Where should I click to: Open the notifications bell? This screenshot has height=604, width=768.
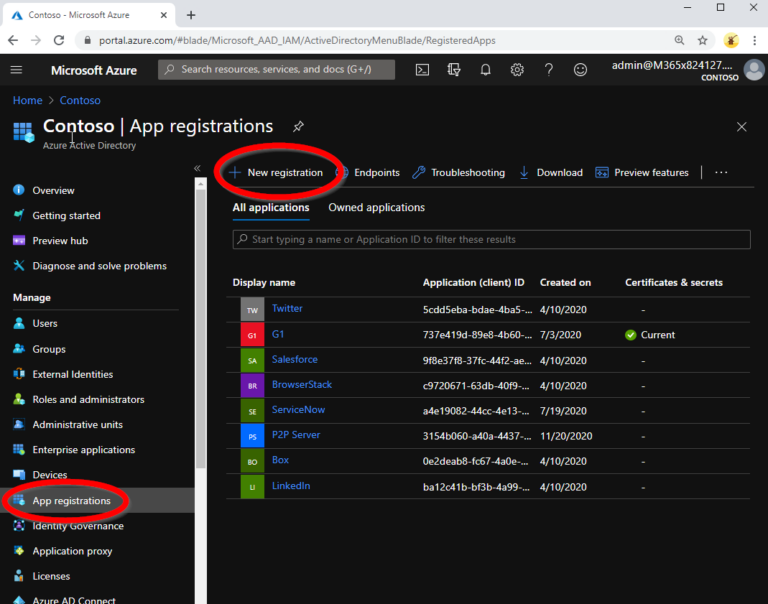click(x=485, y=70)
